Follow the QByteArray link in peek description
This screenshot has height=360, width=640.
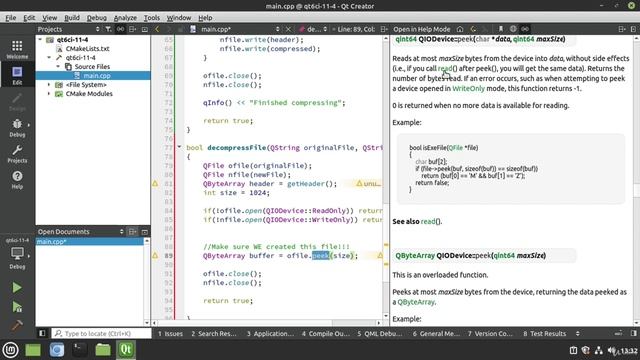[x=416, y=302]
